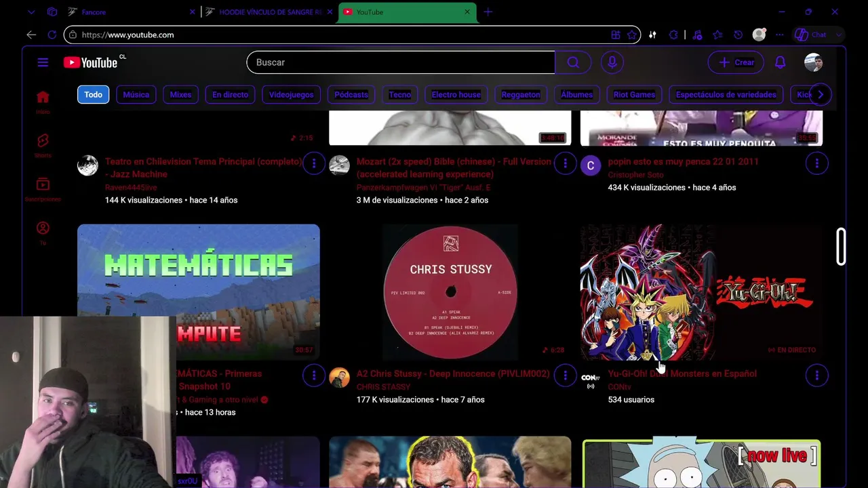Viewport: 868px width, 488px height.
Task: Open Teatro en Chilevision Tema Principal video title
Action: pos(203,168)
